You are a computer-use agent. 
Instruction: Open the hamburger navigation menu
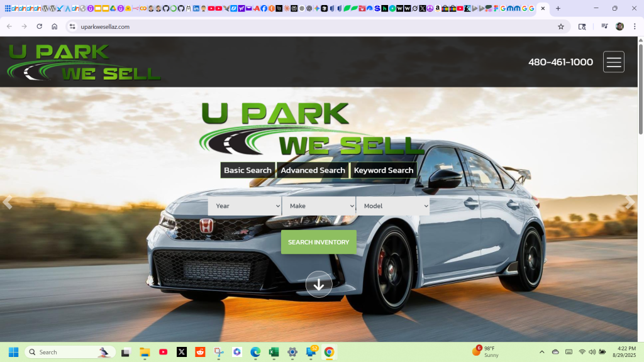tap(613, 62)
